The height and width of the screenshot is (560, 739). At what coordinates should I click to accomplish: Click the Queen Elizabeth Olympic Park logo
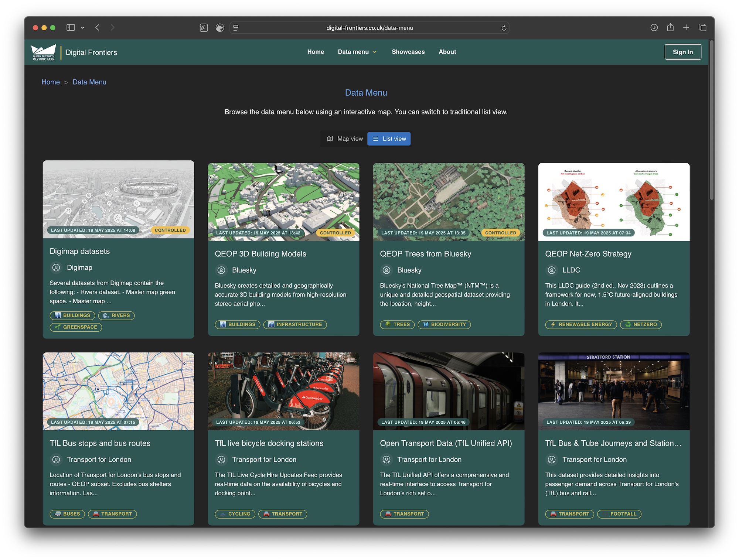click(44, 52)
